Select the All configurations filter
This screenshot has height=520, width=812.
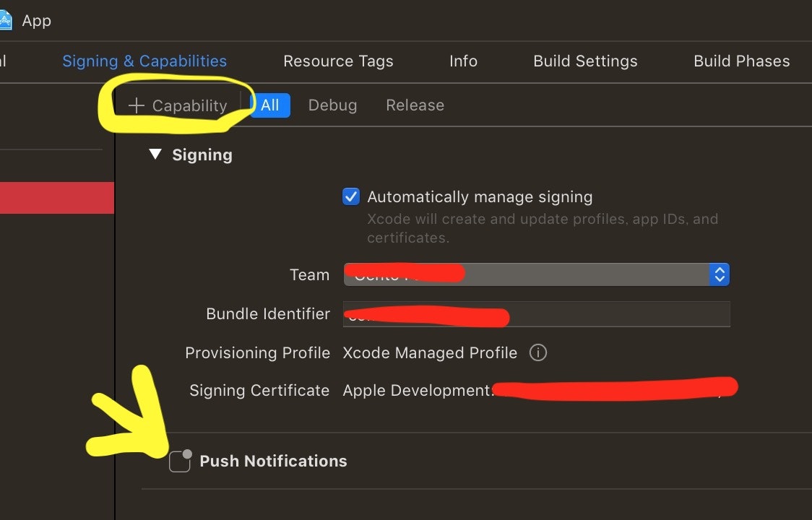[x=269, y=105]
